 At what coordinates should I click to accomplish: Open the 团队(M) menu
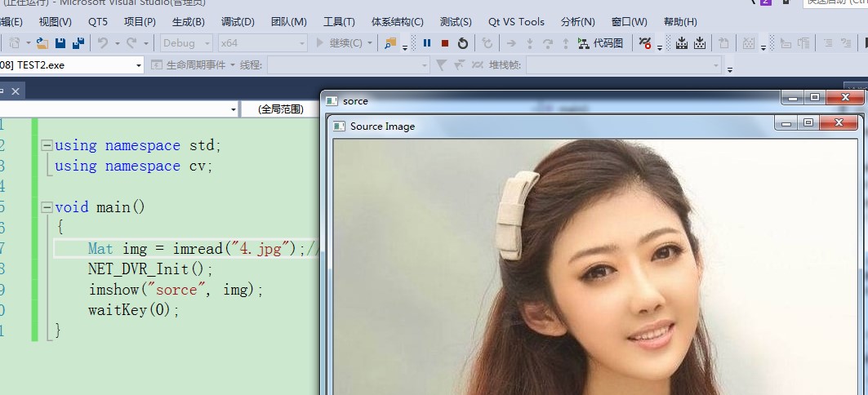289,21
